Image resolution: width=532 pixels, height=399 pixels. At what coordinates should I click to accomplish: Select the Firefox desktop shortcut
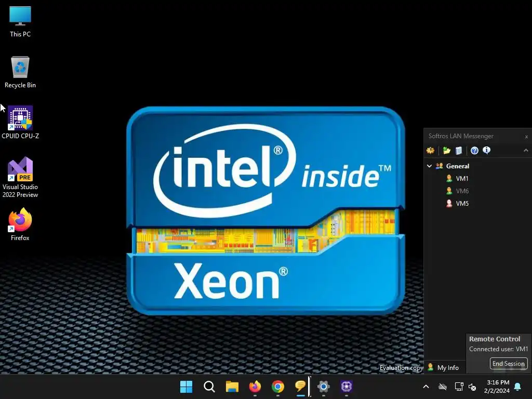point(20,224)
